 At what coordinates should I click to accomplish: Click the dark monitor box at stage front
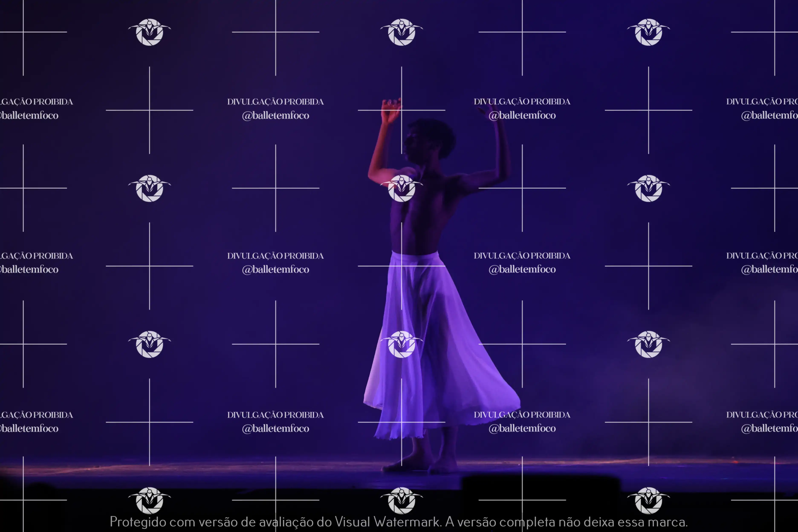pyautogui.click(x=541, y=483)
